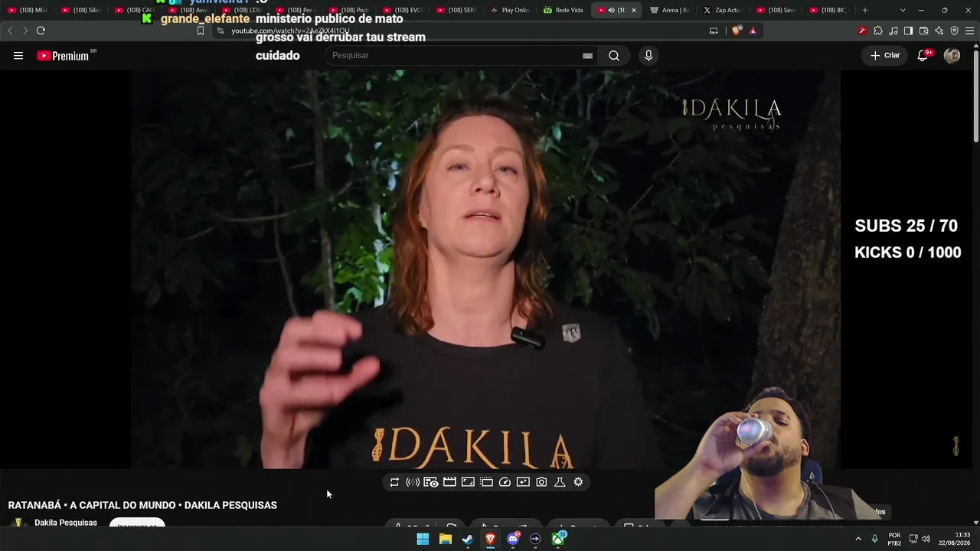This screenshot has height=551, width=980.
Task: Open browser extensions puzzle icon
Action: pos(877,31)
